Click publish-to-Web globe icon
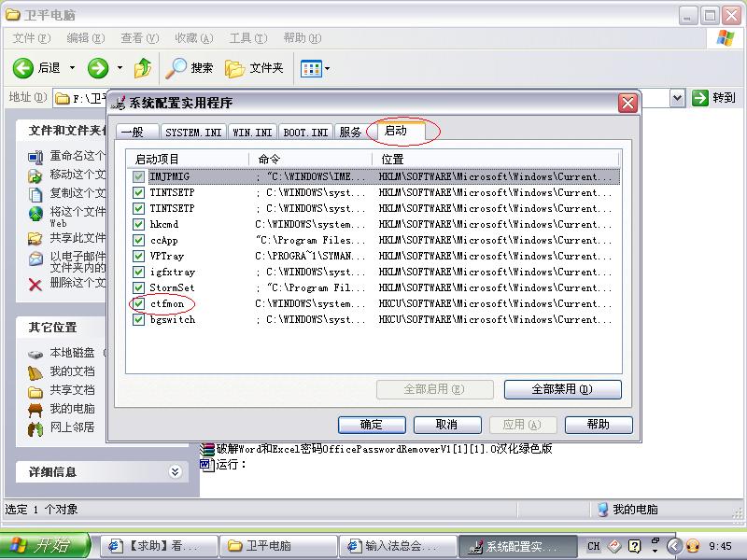The image size is (747, 560). tap(35, 214)
